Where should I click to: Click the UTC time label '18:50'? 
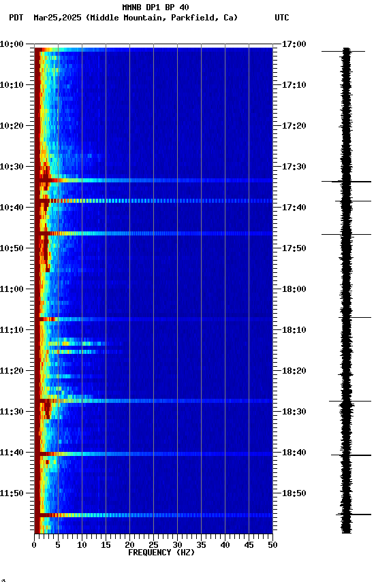coord(294,493)
